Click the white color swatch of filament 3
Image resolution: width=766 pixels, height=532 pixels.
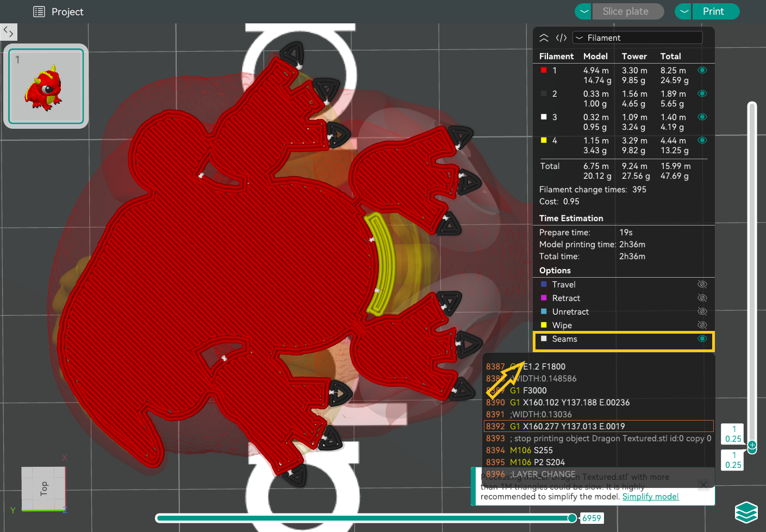(544, 117)
